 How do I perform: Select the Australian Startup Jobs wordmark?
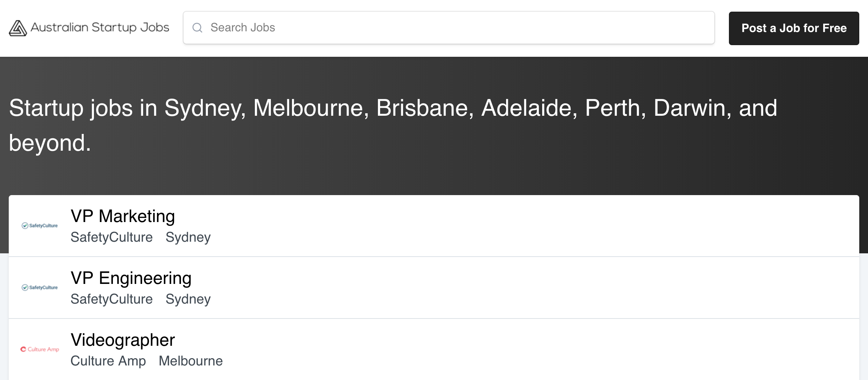point(100,27)
